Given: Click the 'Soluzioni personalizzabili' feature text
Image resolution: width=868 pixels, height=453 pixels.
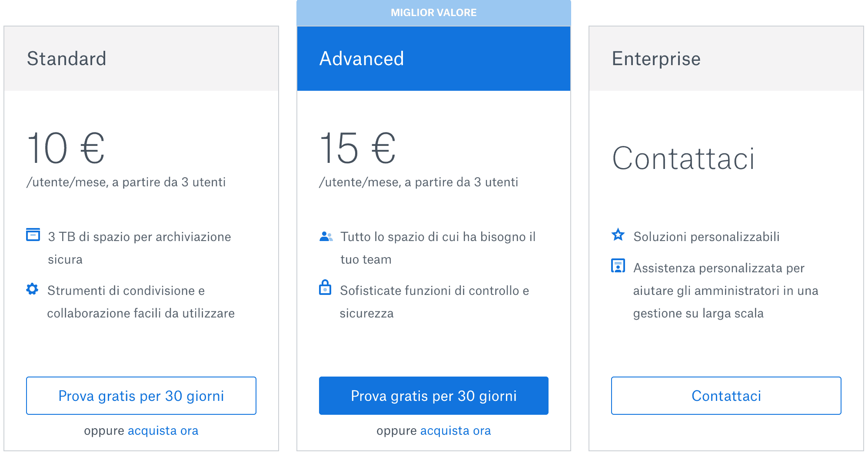Looking at the screenshot, I should point(706,237).
